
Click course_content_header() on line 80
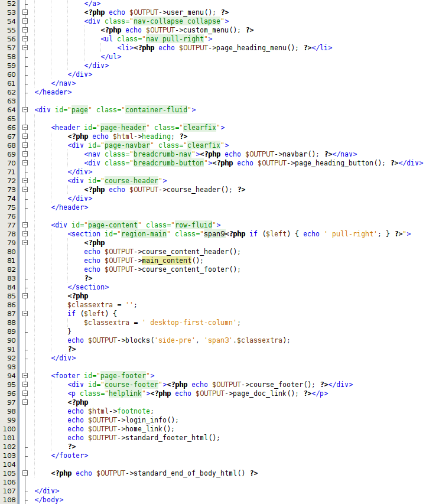[x=190, y=252]
